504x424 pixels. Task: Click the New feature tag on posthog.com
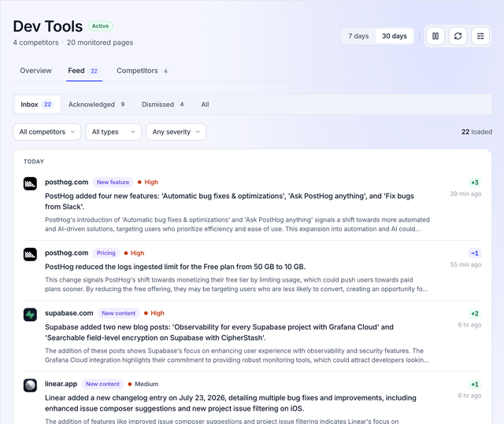113,182
